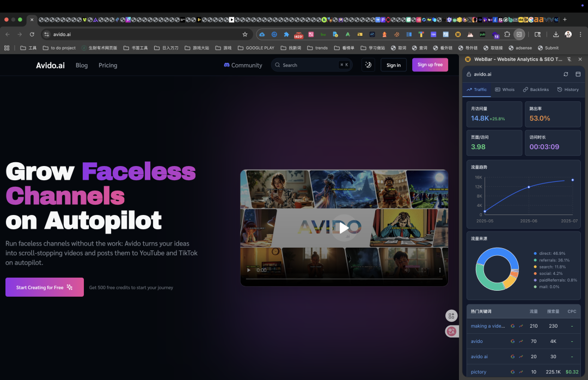Open the 学习做站 bookmarks folder
Image resolution: width=588 pixels, height=380 pixels.
373,48
